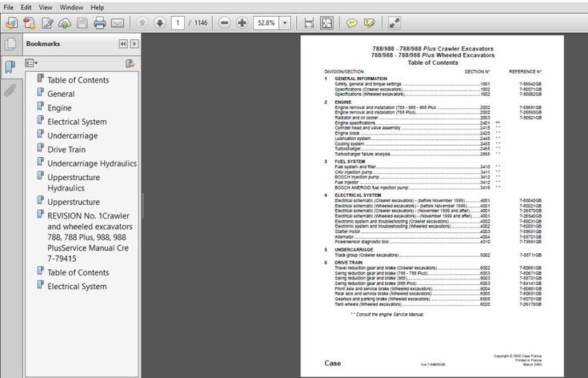Open the View menu
Viewport: 588px width, 378px height.
(46, 7)
